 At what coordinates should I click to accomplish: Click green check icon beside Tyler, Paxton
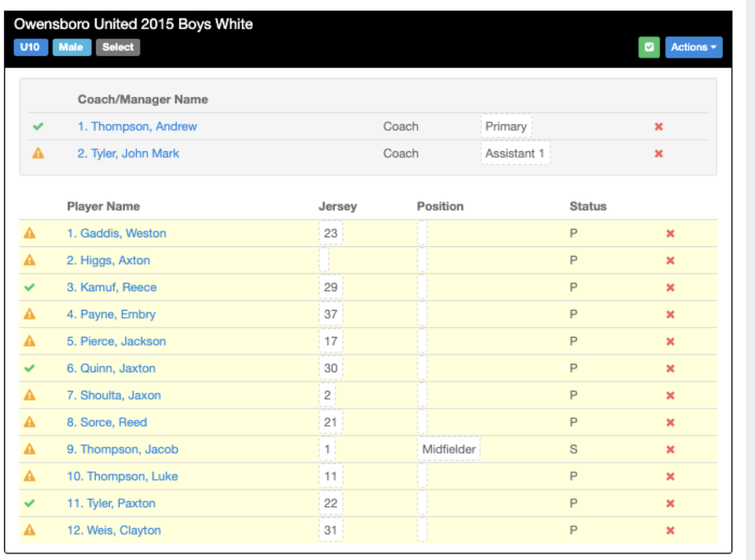[29, 503]
